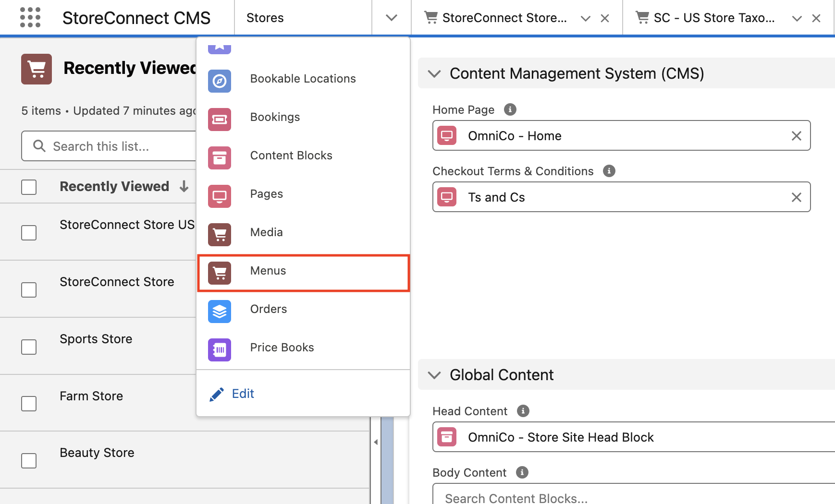Screen dimensions: 835x504
Task: Click the Recently Viewed stores cart icon
Action: 37,69
